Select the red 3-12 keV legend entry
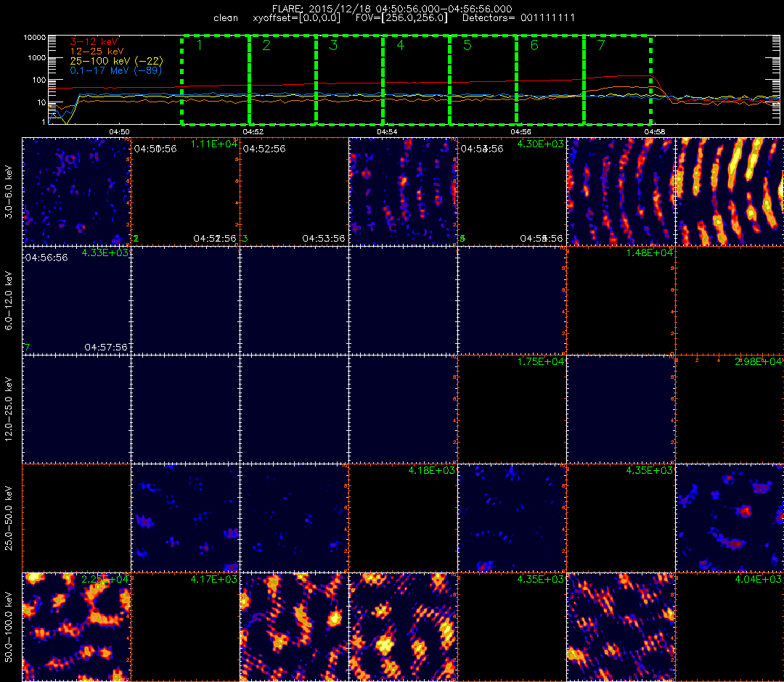 click(94, 41)
